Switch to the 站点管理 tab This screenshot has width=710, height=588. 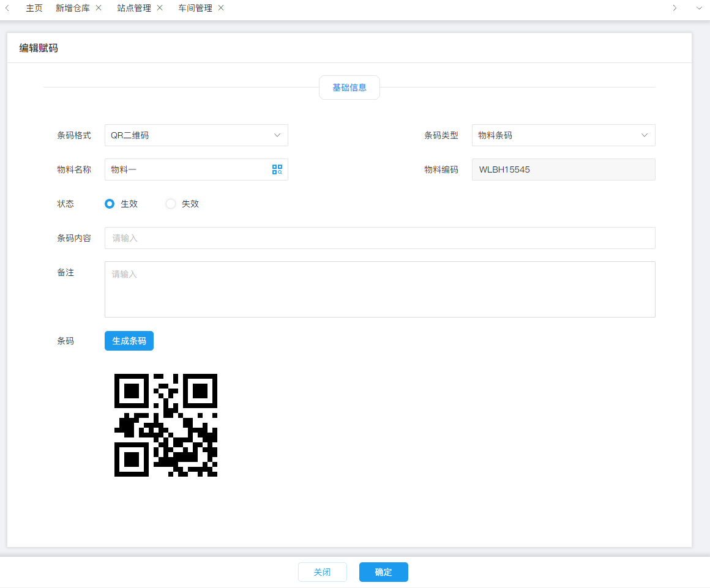click(134, 8)
